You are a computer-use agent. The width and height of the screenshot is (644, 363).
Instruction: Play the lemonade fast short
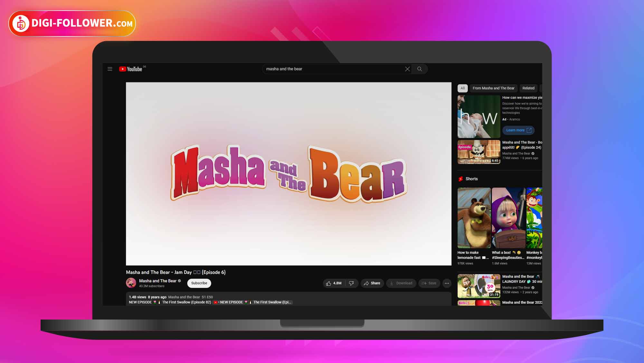pyautogui.click(x=474, y=218)
